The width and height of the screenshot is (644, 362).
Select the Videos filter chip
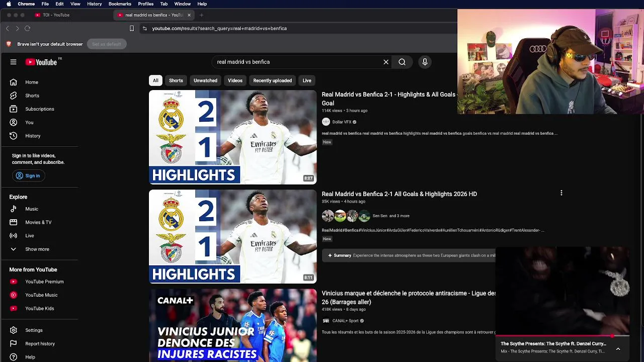click(235, 80)
